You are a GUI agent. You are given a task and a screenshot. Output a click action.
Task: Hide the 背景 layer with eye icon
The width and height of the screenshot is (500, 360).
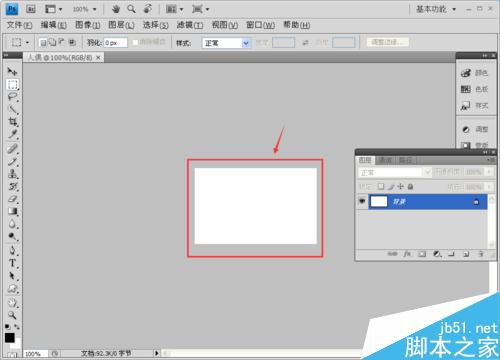[362, 201]
